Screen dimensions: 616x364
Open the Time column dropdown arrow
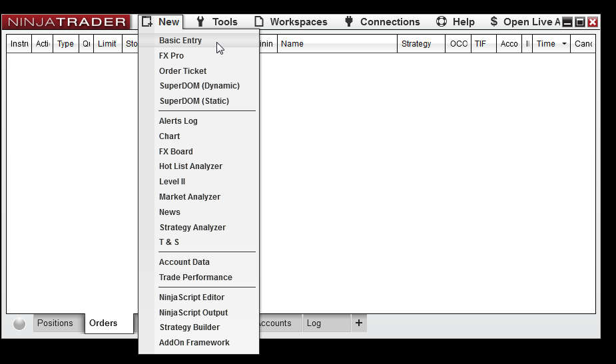[564, 43]
